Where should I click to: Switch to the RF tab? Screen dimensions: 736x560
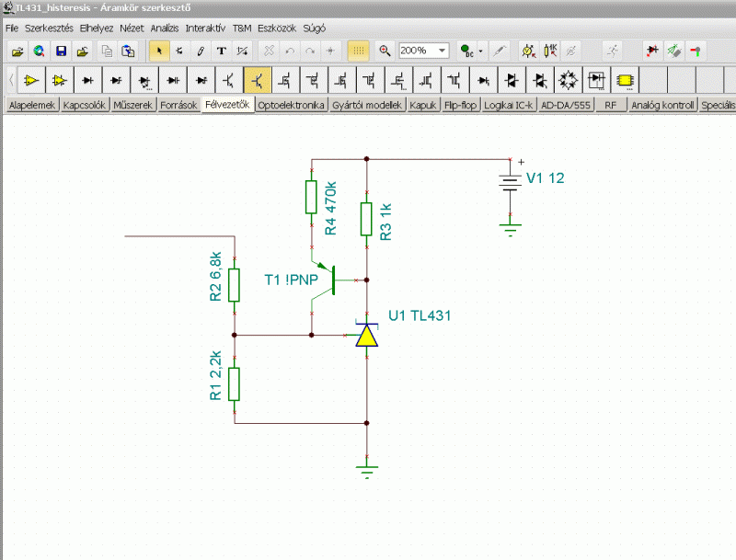click(610, 105)
